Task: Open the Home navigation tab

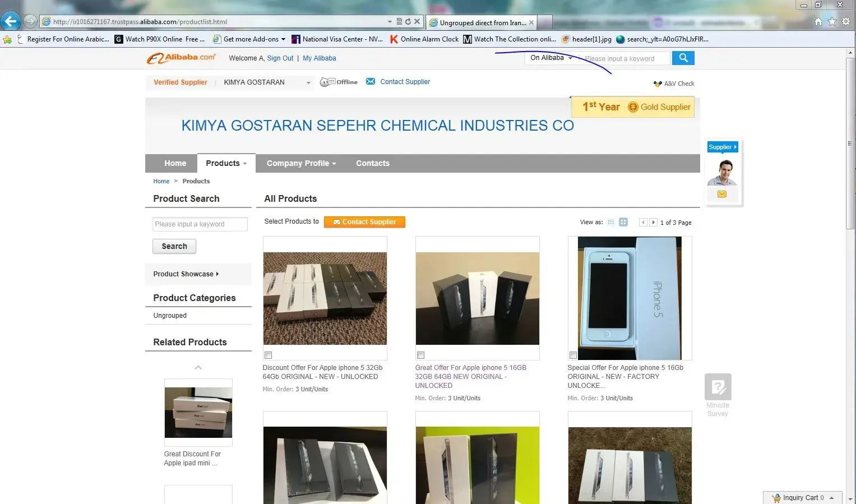Action: [x=175, y=163]
